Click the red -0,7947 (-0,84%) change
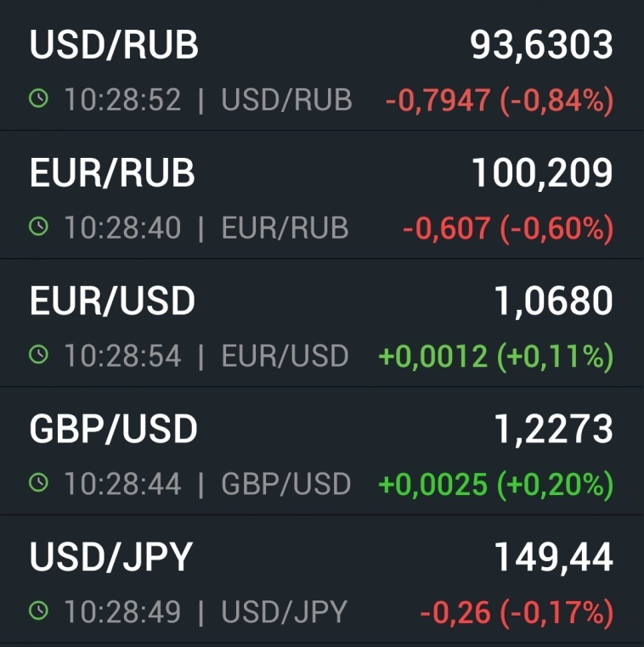The width and height of the screenshot is (644, 647). click(499, 101)
